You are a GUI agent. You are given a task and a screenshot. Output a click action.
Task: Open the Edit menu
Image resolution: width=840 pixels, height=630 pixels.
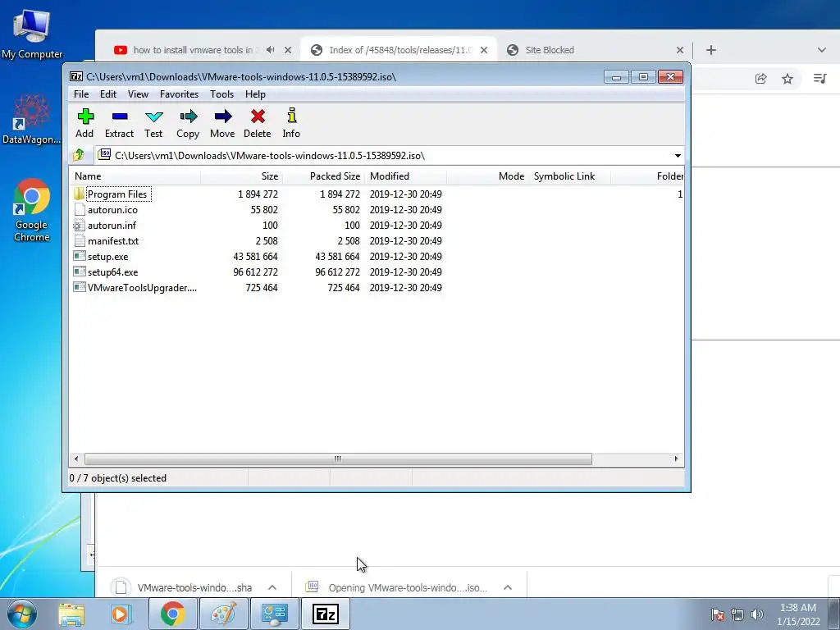(108, 94)
